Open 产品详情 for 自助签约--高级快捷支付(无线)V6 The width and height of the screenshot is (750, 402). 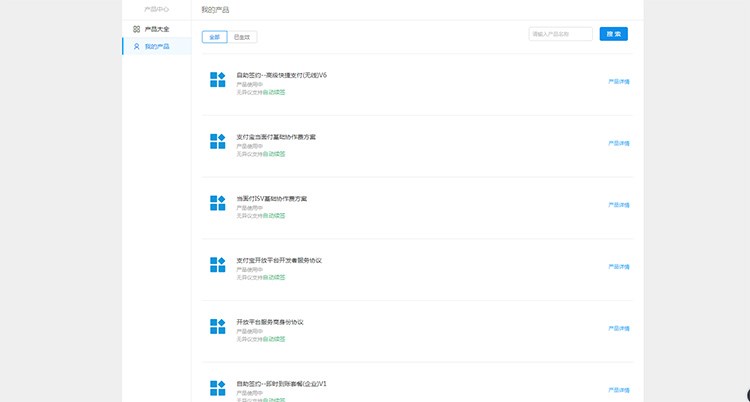point(619,82)
